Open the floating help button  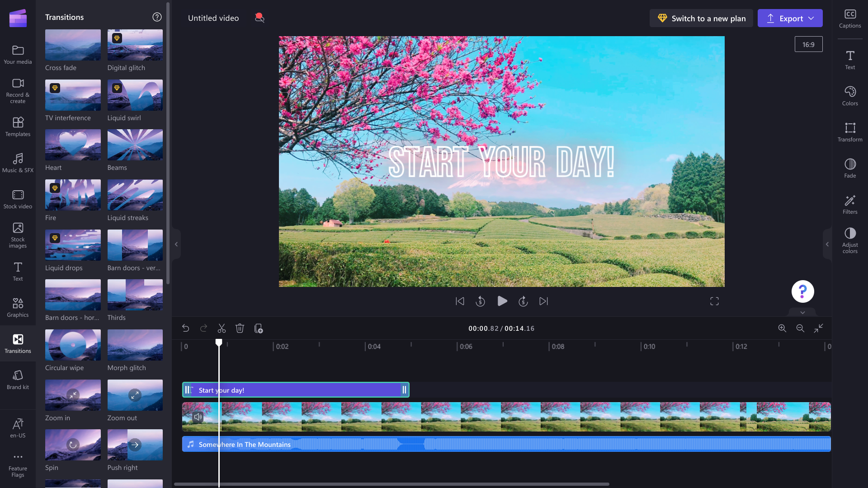802,291
